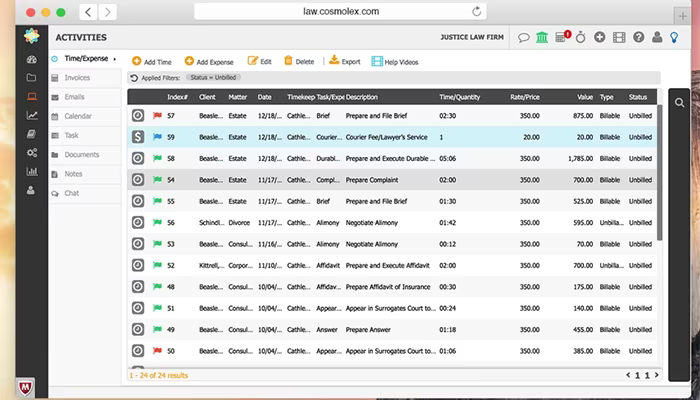Click the browser address bar law.cosmolex.com
The image size is (700, 400).
[x=340, y=12]
